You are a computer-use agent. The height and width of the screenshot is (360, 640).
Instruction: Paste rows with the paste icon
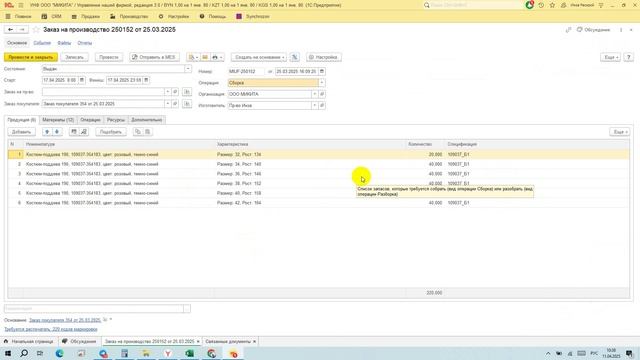(147, 132)
